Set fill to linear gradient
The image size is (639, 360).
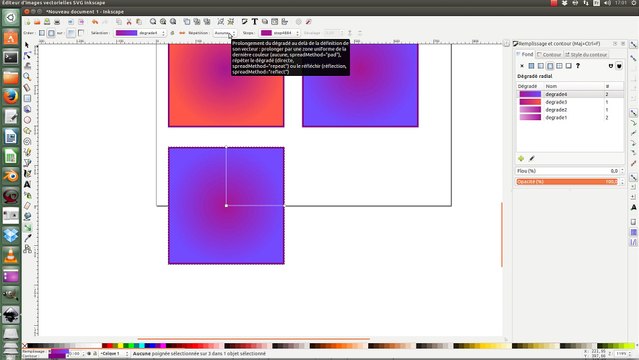(540, 66)
